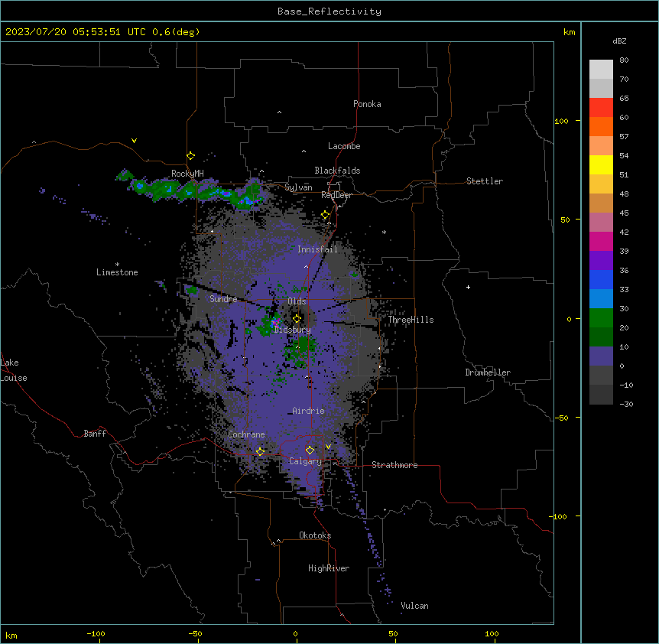Select the dark green swatch between 20 and 10
The image size is (659, 644).
(601, 337)
